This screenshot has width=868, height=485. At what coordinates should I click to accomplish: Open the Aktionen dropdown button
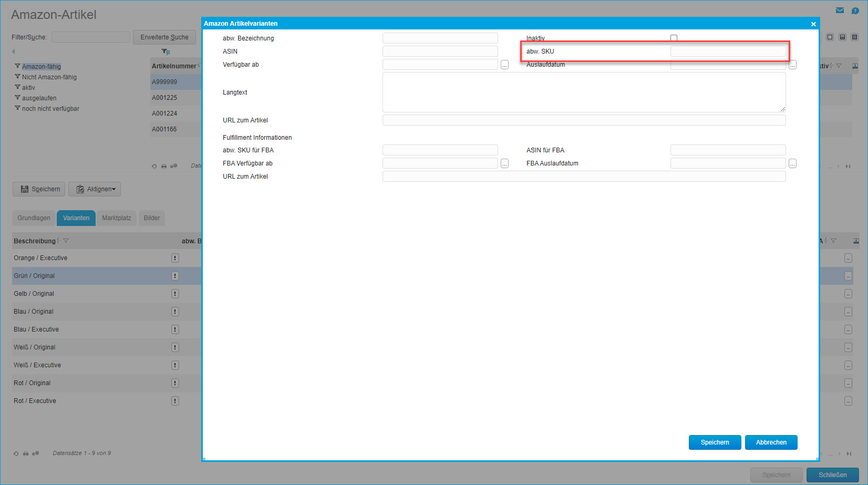(95, 189)
